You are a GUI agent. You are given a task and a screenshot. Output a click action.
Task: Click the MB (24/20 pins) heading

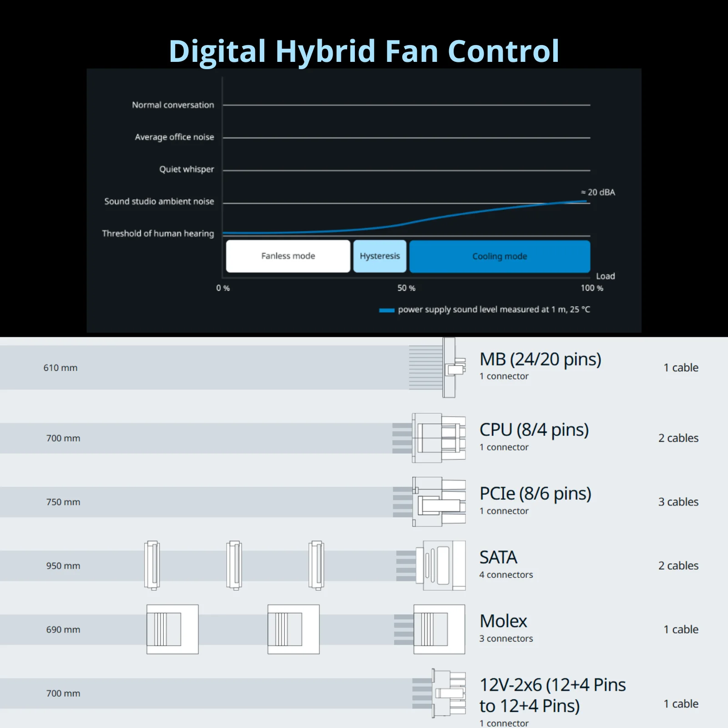coord(541,359)
